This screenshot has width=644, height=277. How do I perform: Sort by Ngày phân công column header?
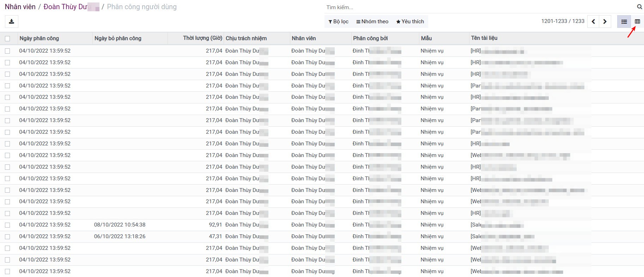pyautogui.click(x=39, y=38)
